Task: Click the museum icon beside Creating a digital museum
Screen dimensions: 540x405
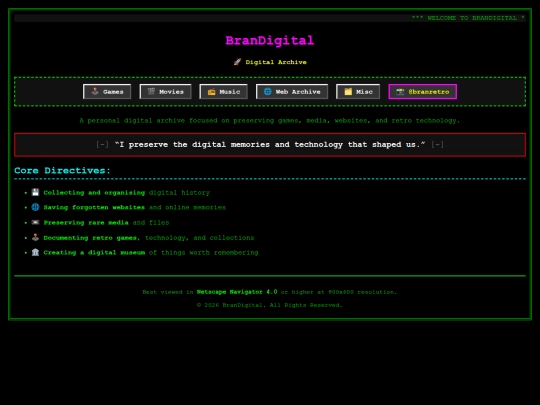Action: (35, 252)
